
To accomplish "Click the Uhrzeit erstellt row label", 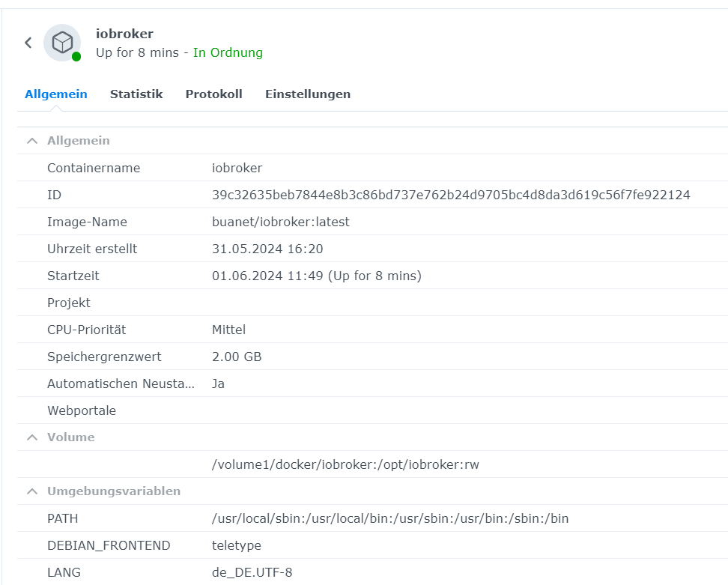I will pyautogui.click(x=92, y=249).
